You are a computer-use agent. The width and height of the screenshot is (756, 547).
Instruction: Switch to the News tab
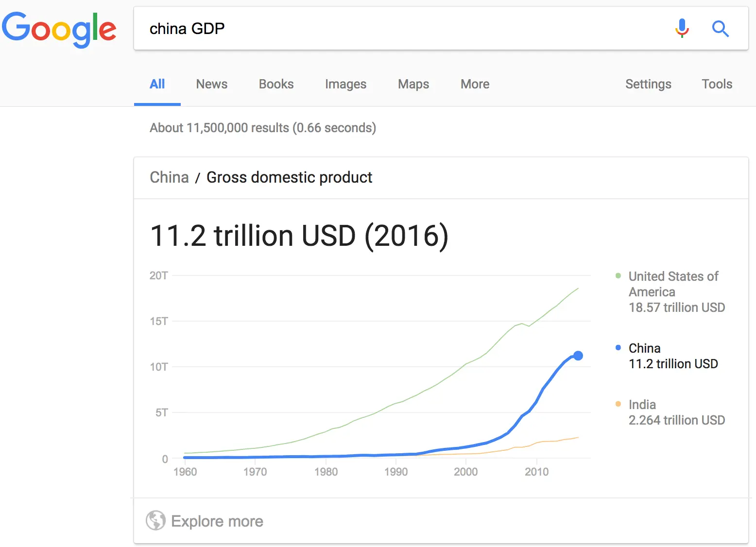(x=212, y=84)
